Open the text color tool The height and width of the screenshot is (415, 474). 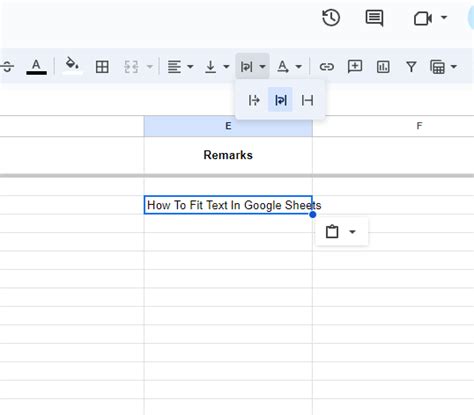click(36, 66)
